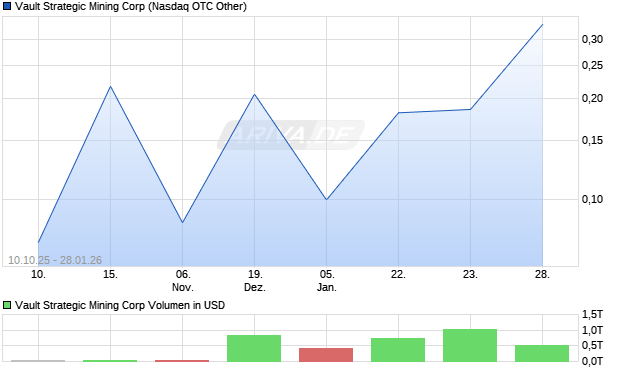Click the chart line point above the 22. date
The image size is (620, 371).
click(x=398, y=113)
